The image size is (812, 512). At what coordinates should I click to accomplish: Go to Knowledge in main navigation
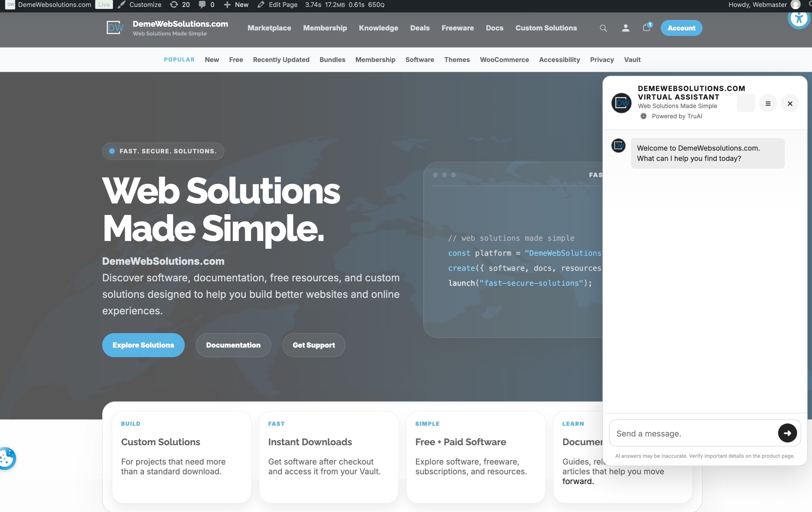[378, 28]
